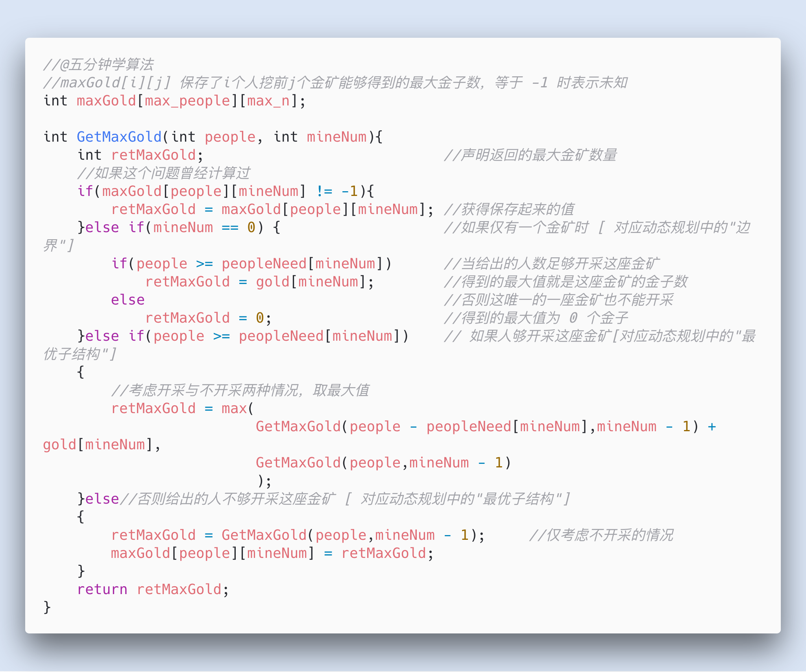Click the return keyword near the bottom
The image size is (806, 672).
tap(102, 589)
